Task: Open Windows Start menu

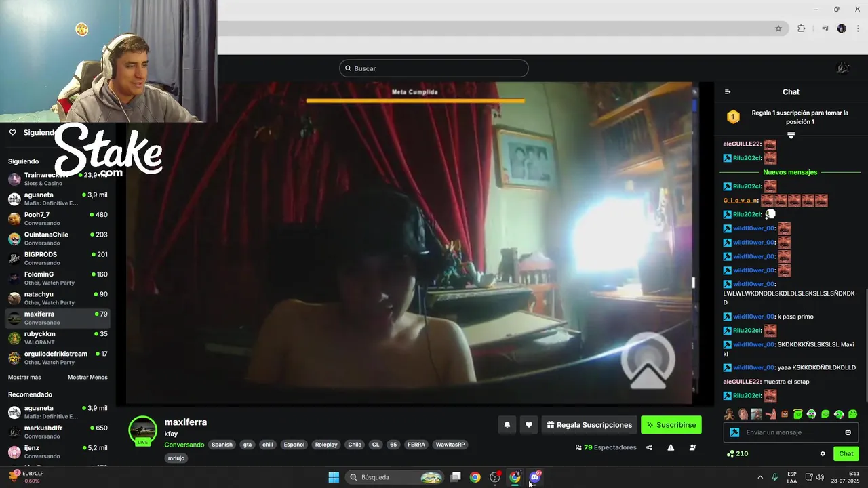Action: 334,477
